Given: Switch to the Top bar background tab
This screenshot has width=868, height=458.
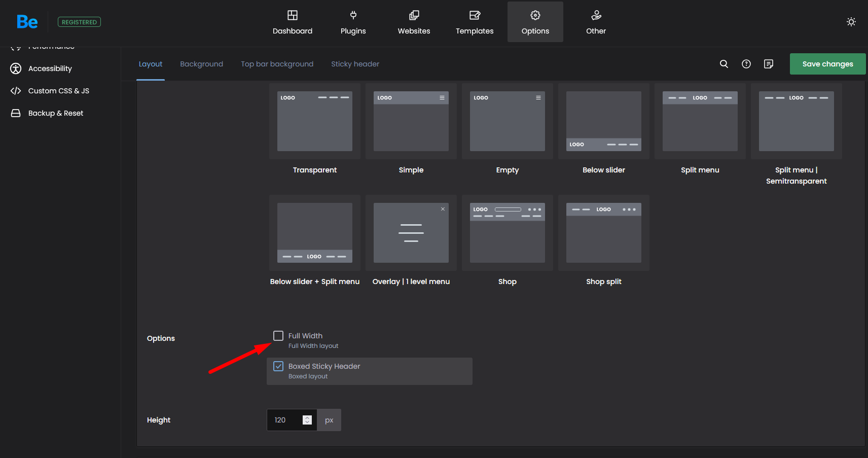Looking at the screenshot, I should 277,64.
